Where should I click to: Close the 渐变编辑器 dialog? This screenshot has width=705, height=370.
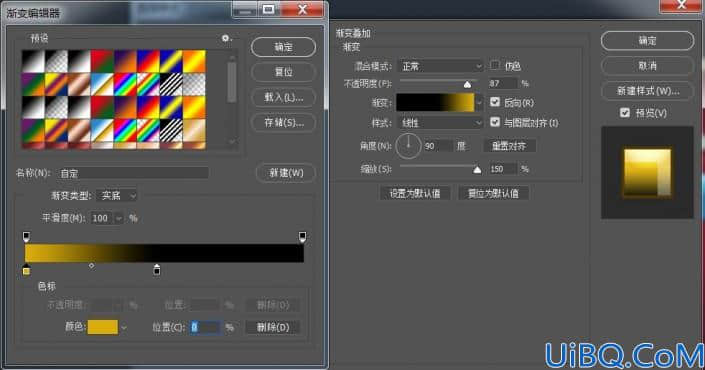pos(302,9)
